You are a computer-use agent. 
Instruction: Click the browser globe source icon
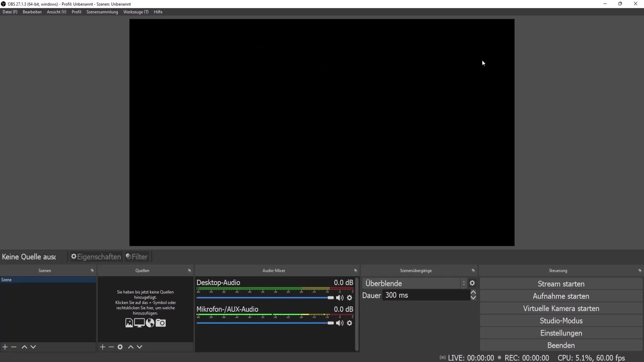tap(150, 323)
